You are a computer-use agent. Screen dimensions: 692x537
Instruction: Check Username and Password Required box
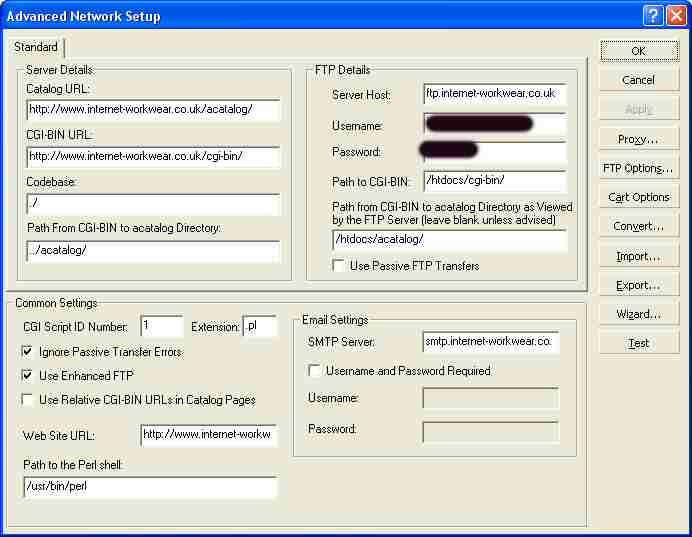(x=315, y=371)
